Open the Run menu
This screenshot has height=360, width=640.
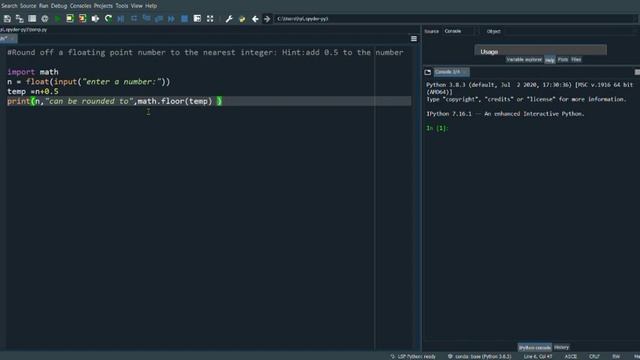pyautogui.click(x=43, y=6)
